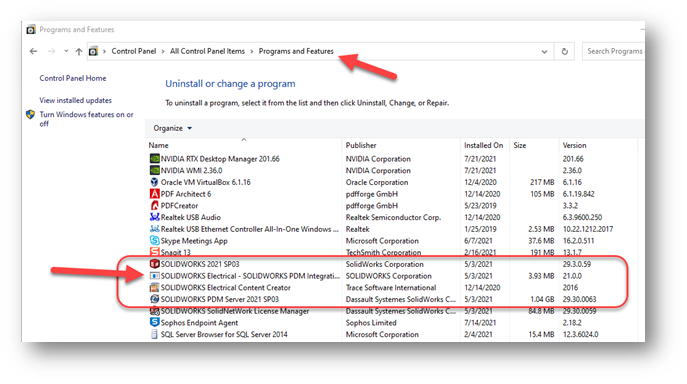687x384 pixels.
Task: Click Sophos Limited publisher cell
Action: coord(371,323)
